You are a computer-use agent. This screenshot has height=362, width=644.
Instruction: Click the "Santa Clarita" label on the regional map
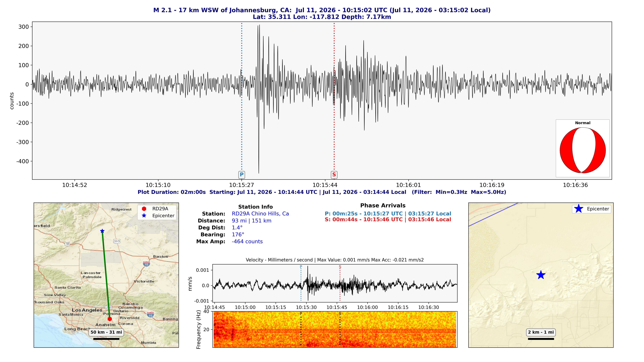(68, 288)
